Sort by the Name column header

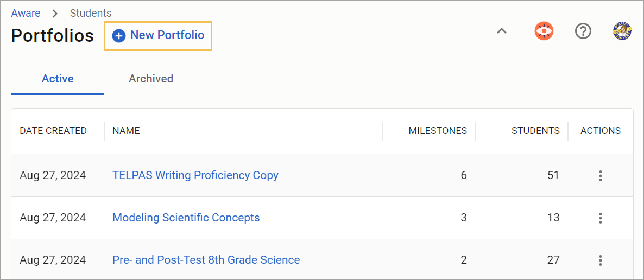pos(126,131)
